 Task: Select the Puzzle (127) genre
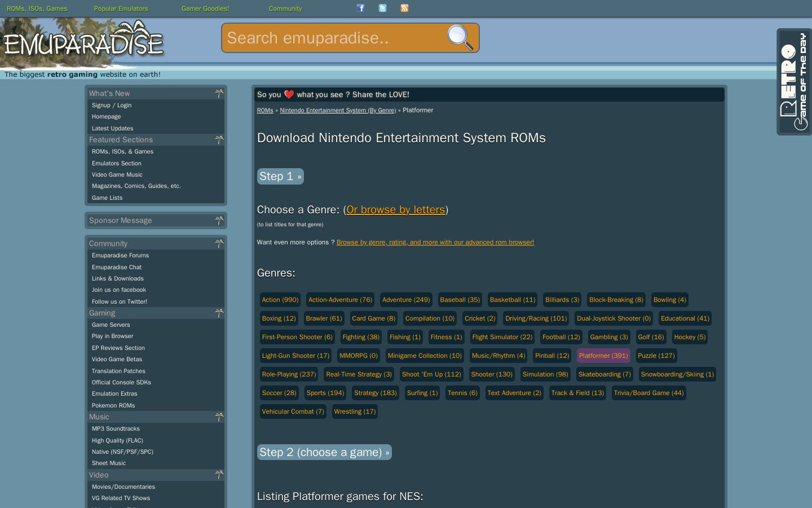[656, 356]
